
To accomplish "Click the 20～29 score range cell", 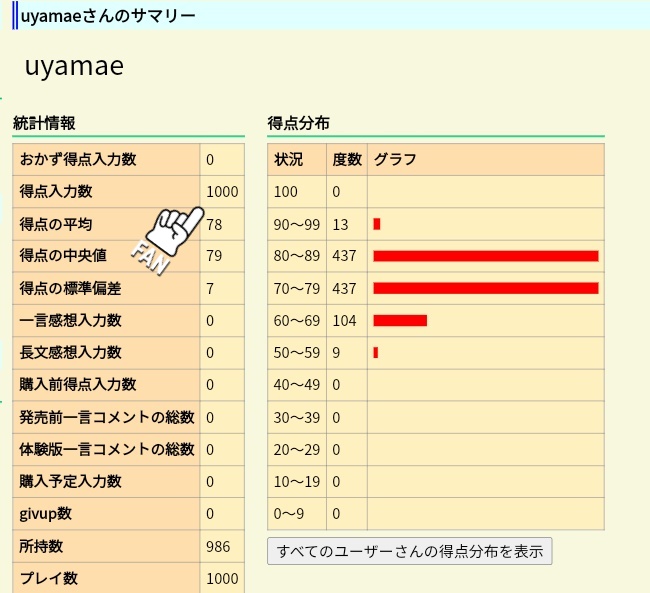I will [x=297, y=450].
